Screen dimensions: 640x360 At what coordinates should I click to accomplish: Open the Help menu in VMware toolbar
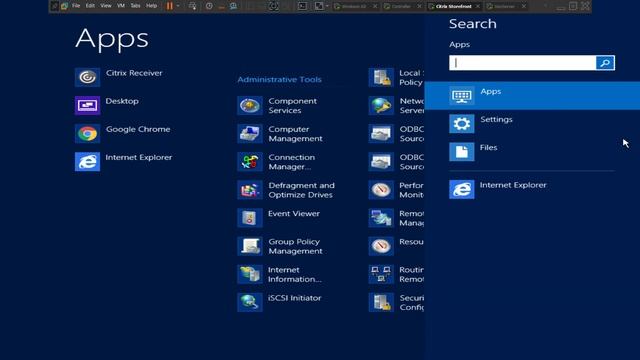(x=151, y=6)
